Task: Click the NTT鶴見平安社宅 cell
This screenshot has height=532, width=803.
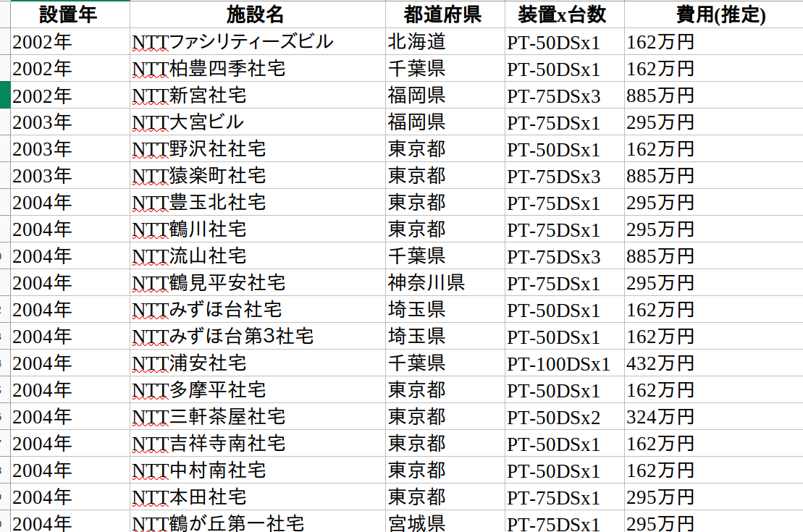Action: [258, 282]
